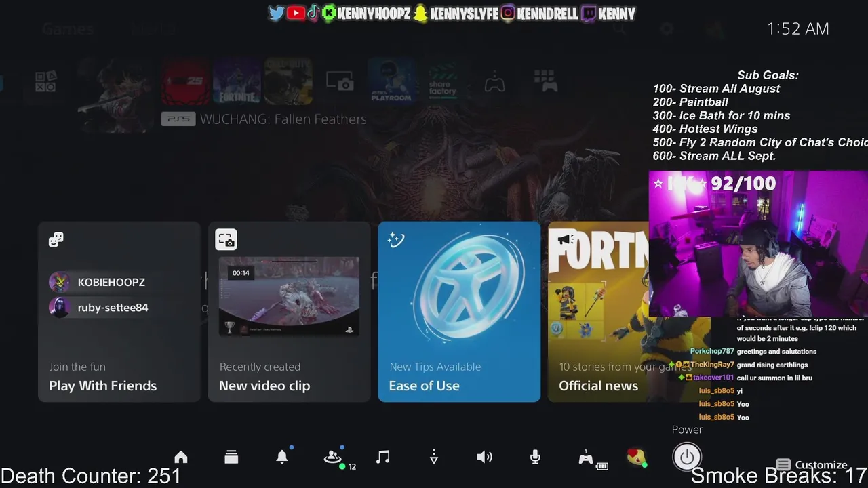Click the Death Counter: 251 overlay text

(91, 476)
